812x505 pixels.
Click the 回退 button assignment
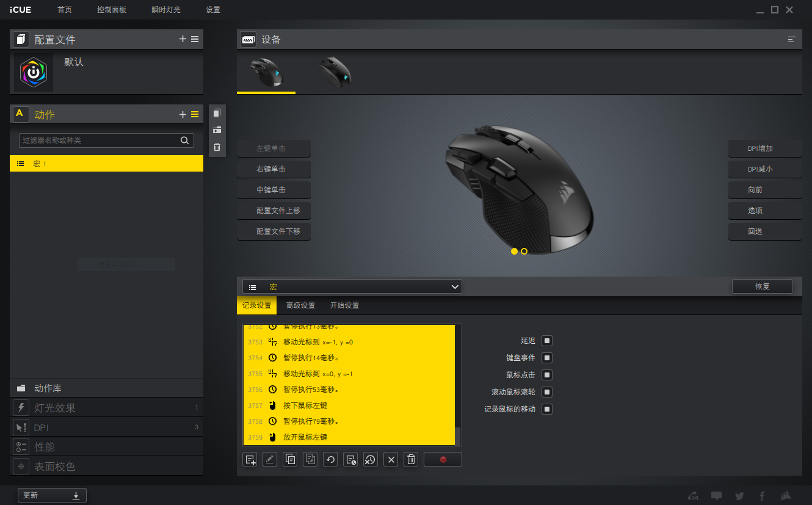tap(765, 231)
